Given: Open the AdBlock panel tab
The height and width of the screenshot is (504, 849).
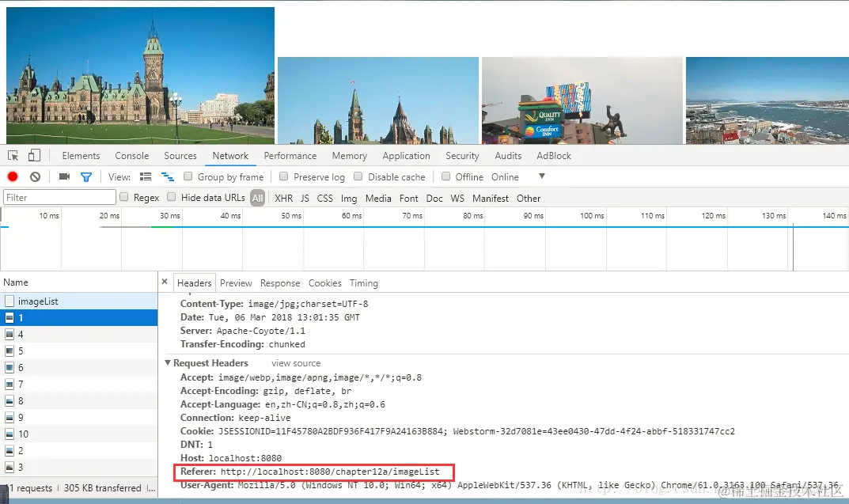Looking at the screenshot, I should pyautogui.click(x=554, y=156).
